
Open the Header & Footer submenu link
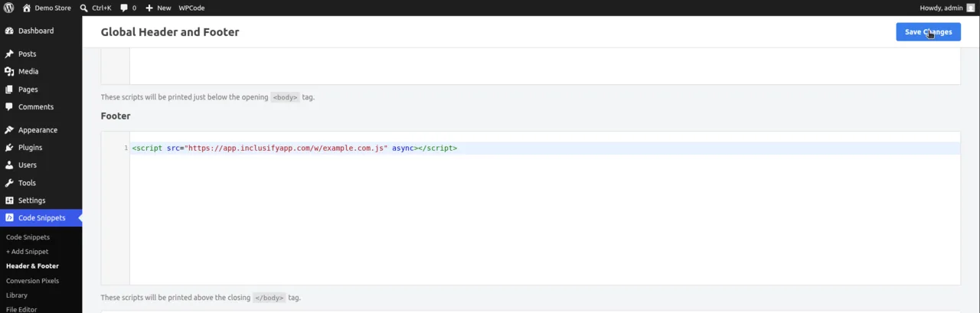(x=32, y=266)
